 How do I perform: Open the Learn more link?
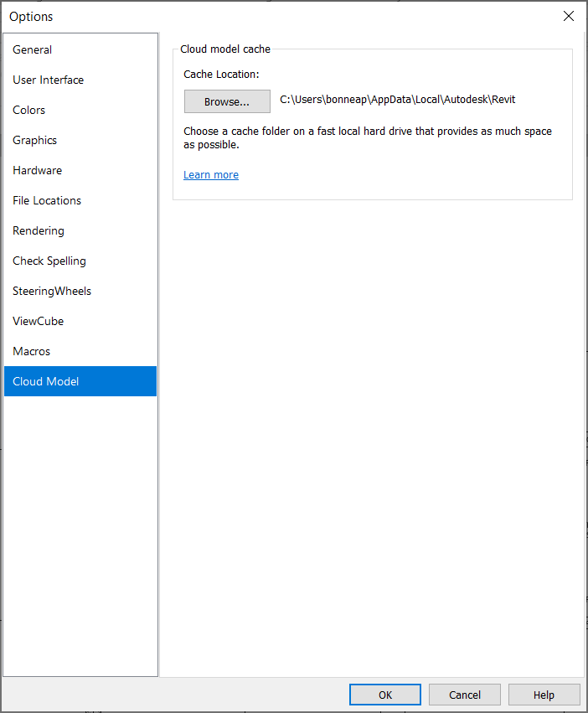pyautogui.click(x=211, y=174)
